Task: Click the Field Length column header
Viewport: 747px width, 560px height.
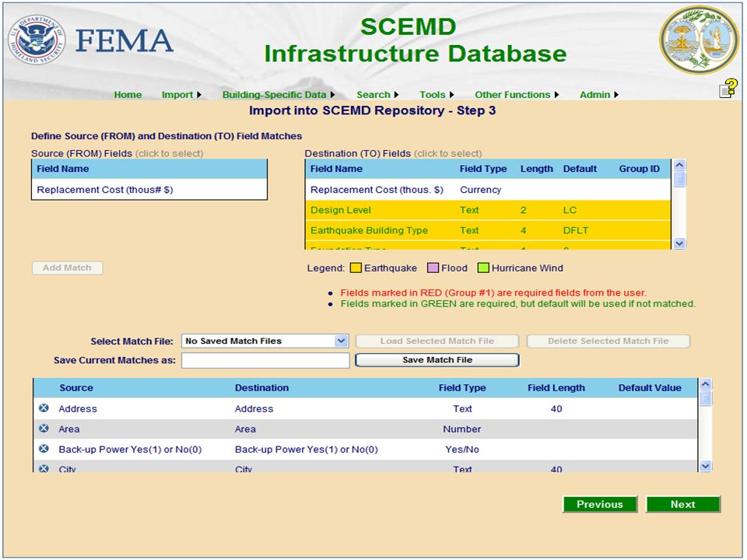Action: coord(556,387)
